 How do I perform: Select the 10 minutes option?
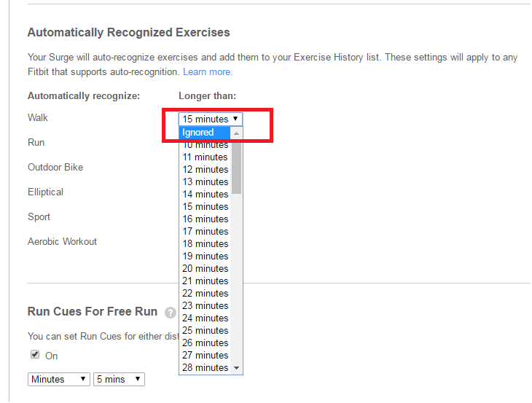tap(206, 145)
